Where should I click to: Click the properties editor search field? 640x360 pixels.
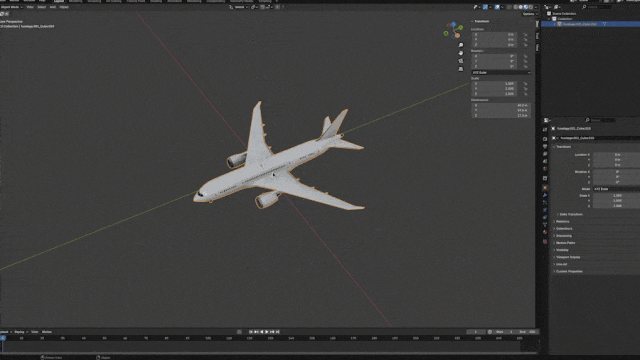[601, 120]
